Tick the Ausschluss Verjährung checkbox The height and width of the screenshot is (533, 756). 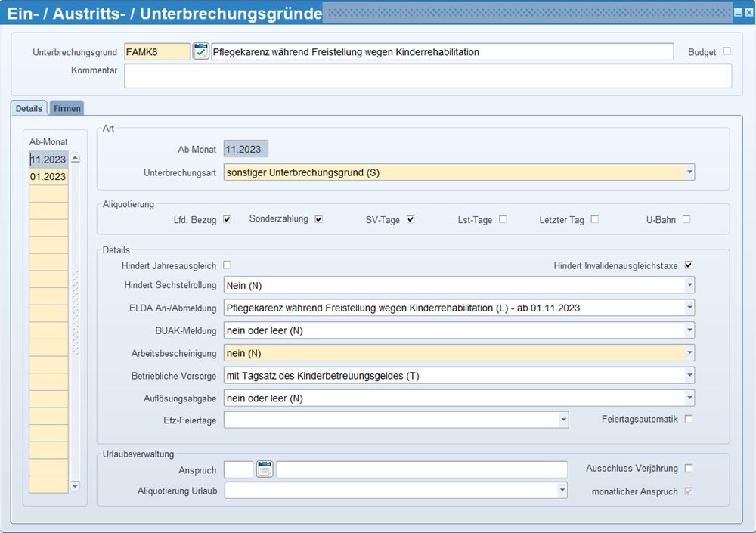coord(689,468)
